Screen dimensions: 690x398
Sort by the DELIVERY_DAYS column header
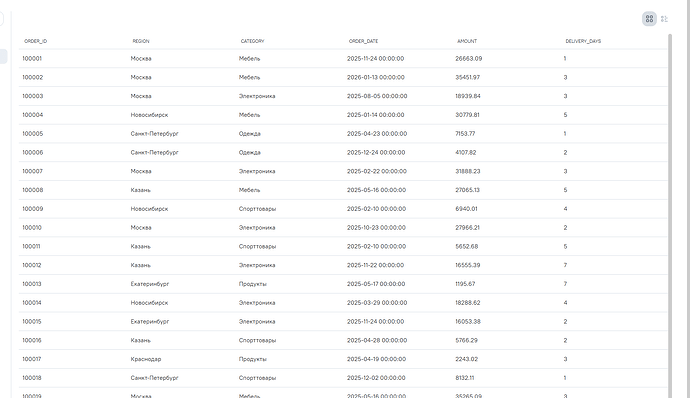pyautogui.click(x=583, y=41)
